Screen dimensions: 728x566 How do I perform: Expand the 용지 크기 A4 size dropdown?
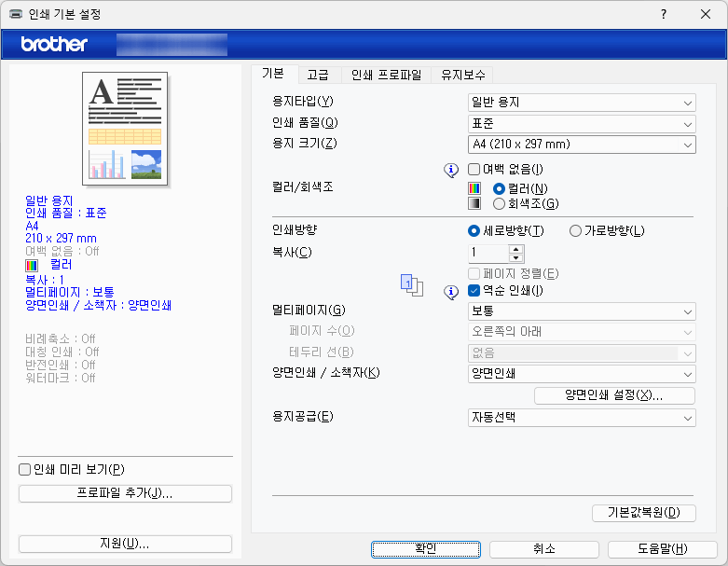pos(581,145)
